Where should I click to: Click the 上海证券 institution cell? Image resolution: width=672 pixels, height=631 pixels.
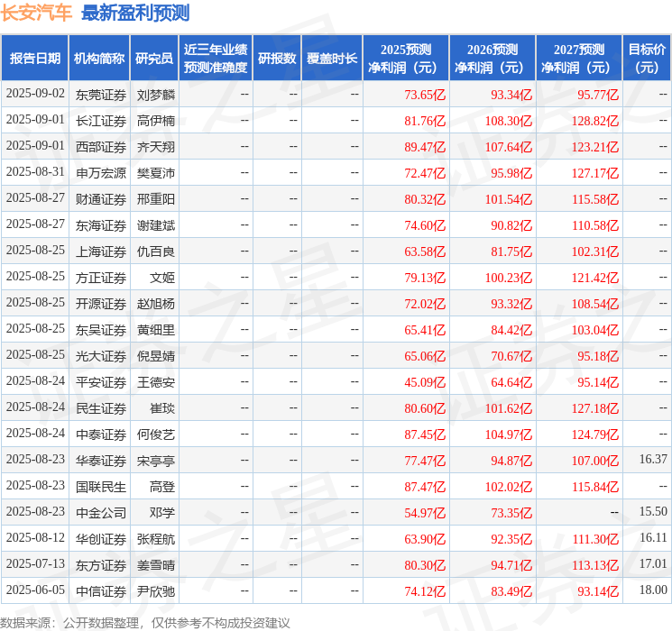(101, 251)
